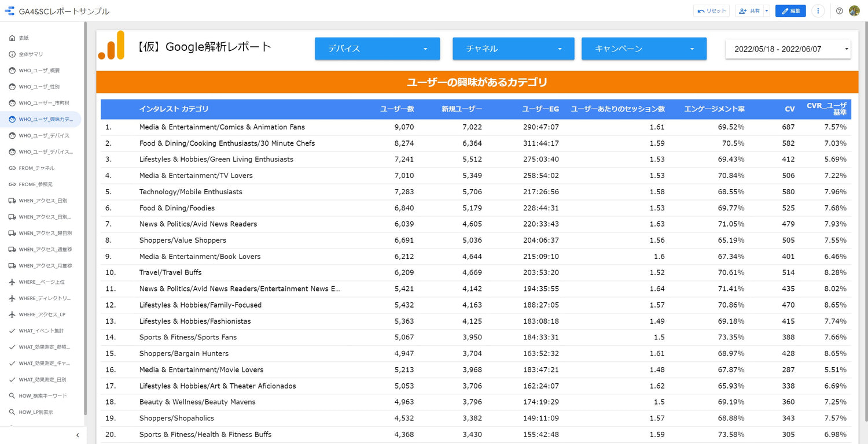Open the dropdown arrow next to 共有
The width and height of the screenshot is (868, 444).
(x=766, y=11)
